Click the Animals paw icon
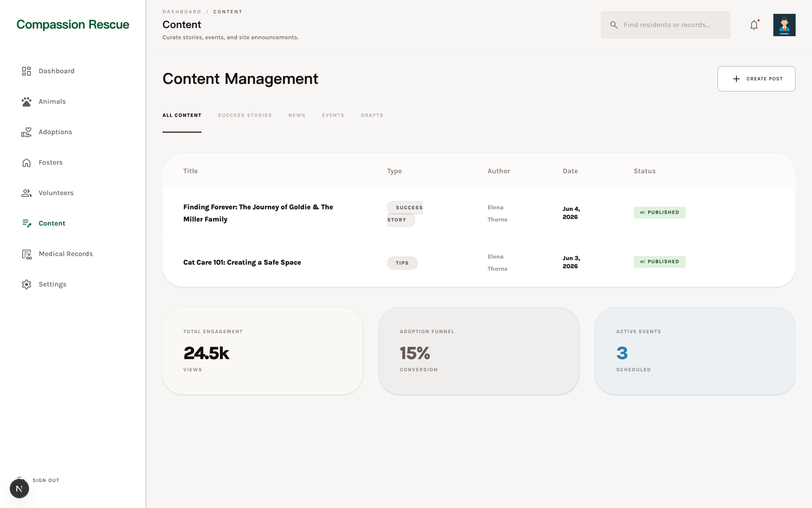The height and width of the screenshot is (508, 812). click(26, 102)
